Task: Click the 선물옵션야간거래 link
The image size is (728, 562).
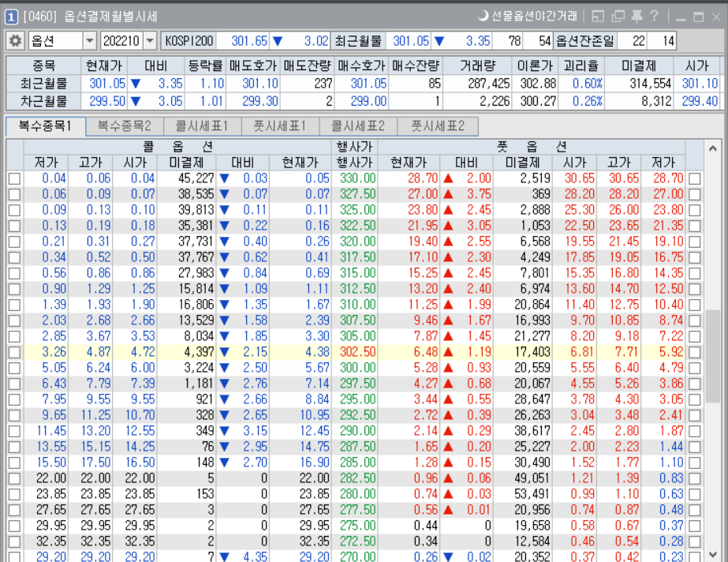Action: click(534, 17)
